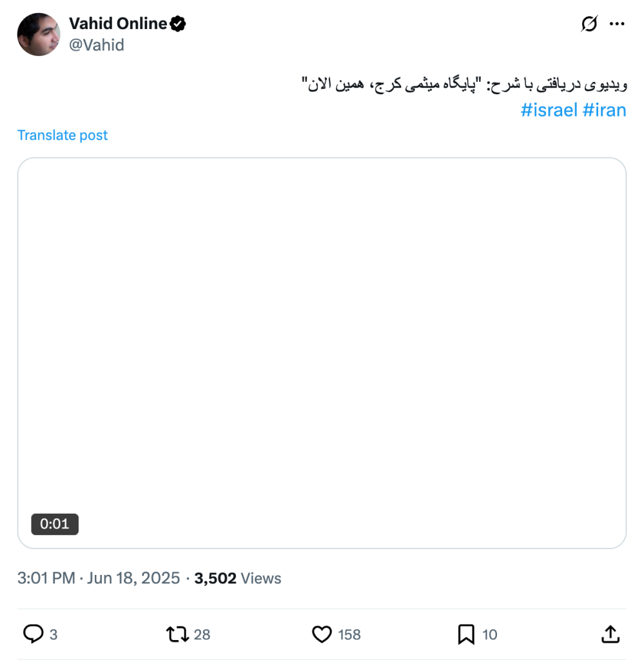644x660 pixels.
Task: Click the Persian post text
Action: coord(464,84)
